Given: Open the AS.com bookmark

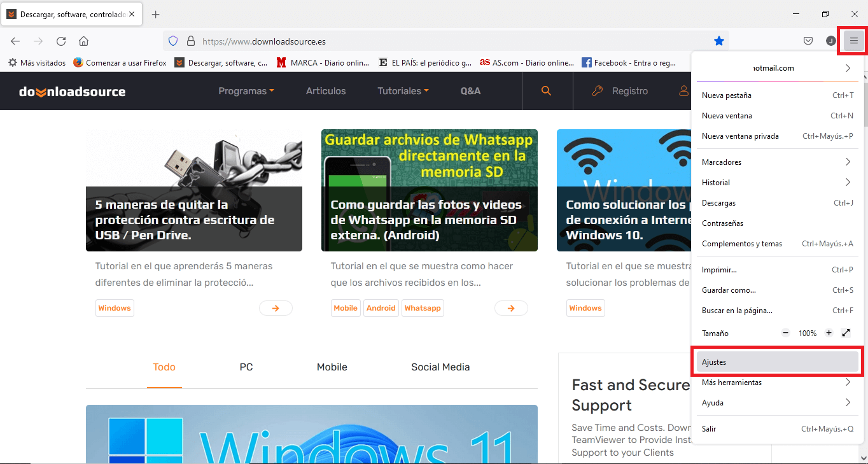Looking at the screenshot, I should 527,62.
